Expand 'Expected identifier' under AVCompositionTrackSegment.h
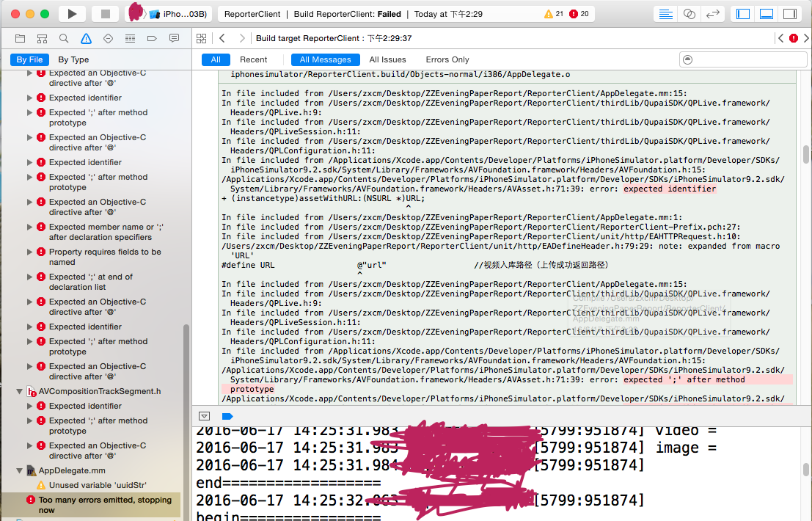The image size is (812, 521). [29, 406]
